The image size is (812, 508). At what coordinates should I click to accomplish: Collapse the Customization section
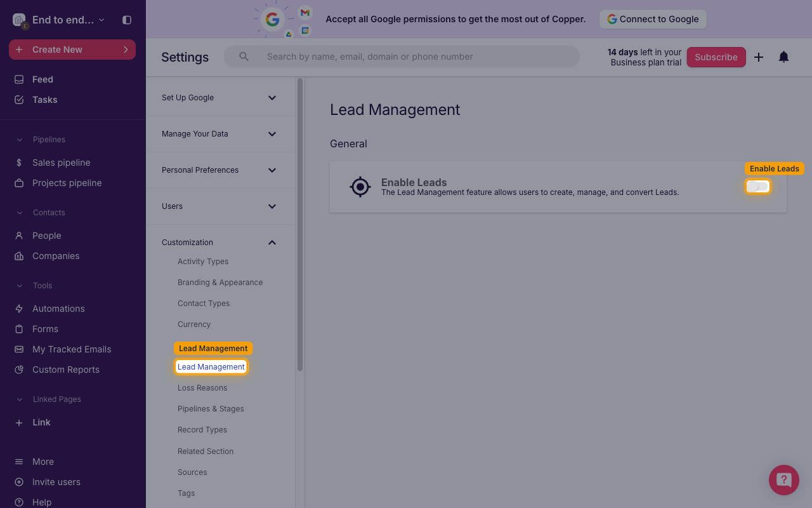click(220, 243)
